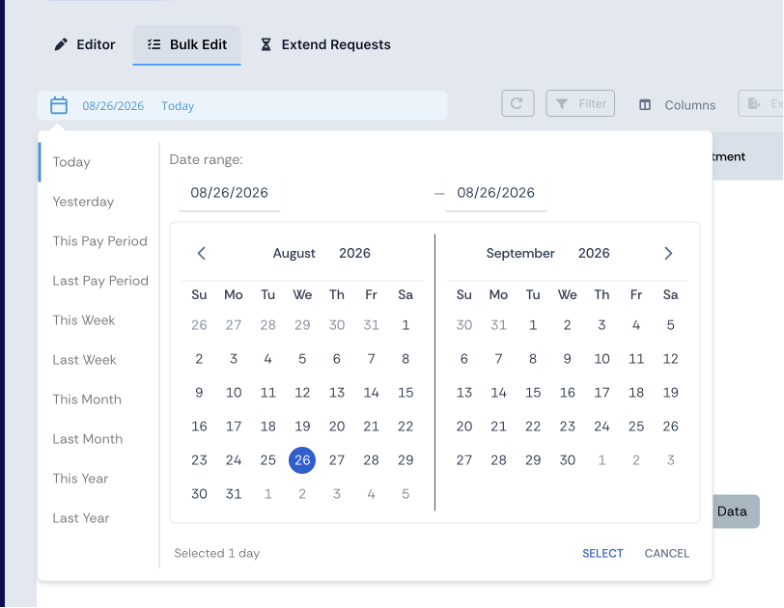Screen dimensions: 784x608
Task: Pick August 31 in the calendar
Action: click(234, 494)
